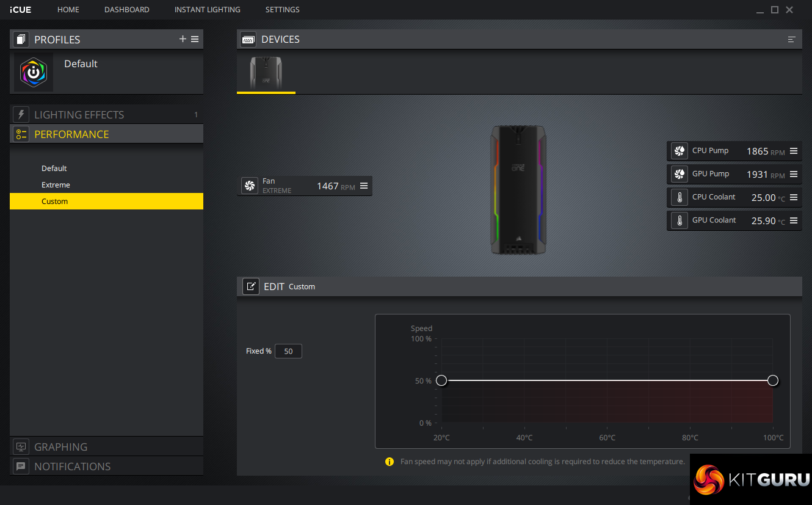Select the Extreme performance preset
This screenshot has width=812, height=505.
tap(56, 185)
